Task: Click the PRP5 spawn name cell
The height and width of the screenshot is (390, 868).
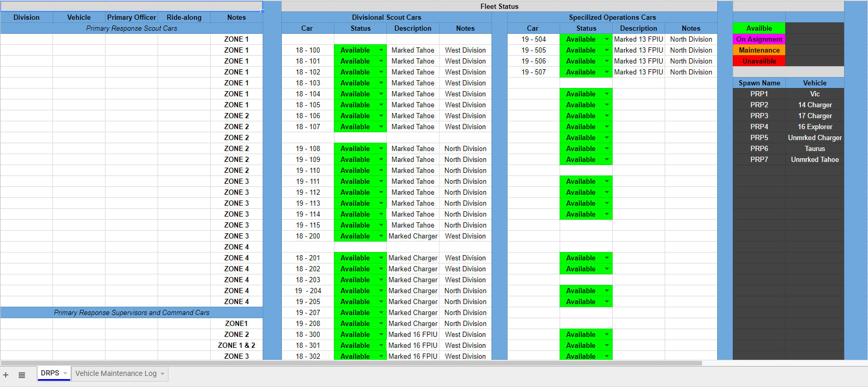Action: [x=759, y=138]
